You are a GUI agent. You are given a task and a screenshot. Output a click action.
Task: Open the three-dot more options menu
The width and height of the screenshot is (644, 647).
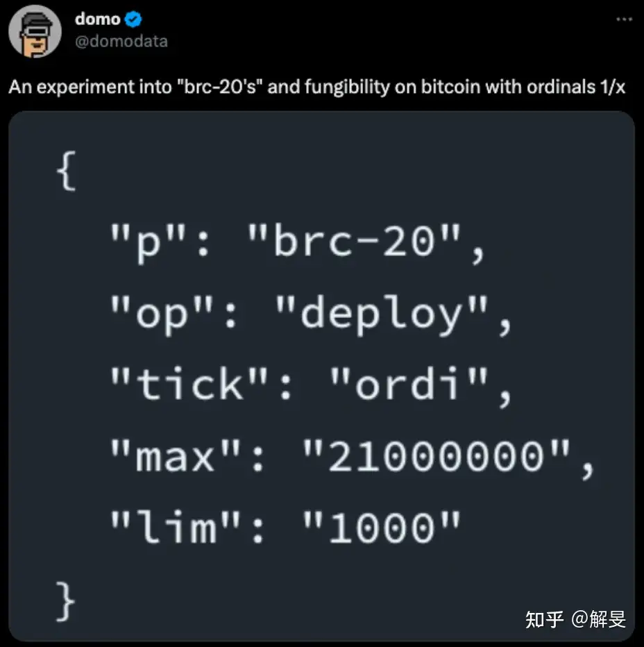[x=624, y=19]
